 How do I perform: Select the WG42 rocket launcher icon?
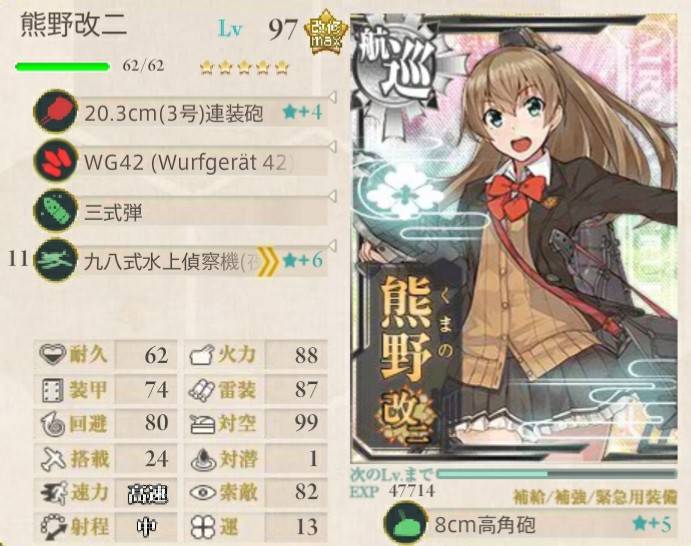click(56, 160)
